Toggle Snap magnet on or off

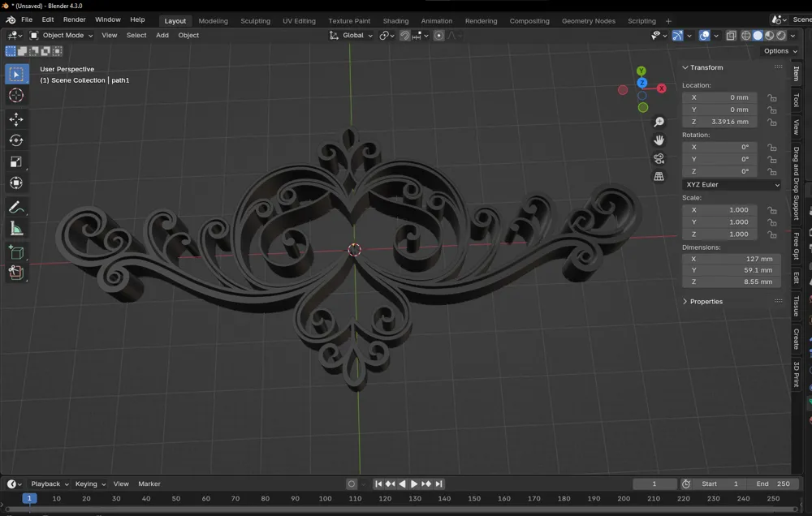404,35
